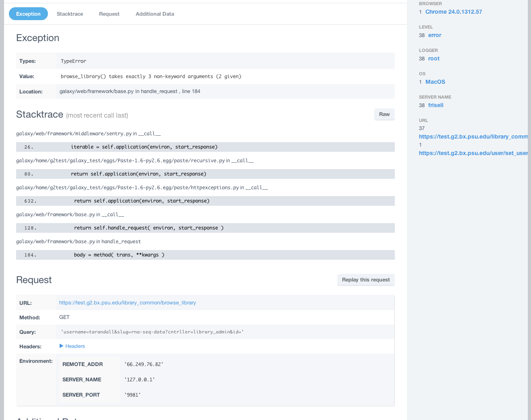This screenshot has width=531, height=420.
Task: Filter by error level tag
Action: (x=434, y=35)
